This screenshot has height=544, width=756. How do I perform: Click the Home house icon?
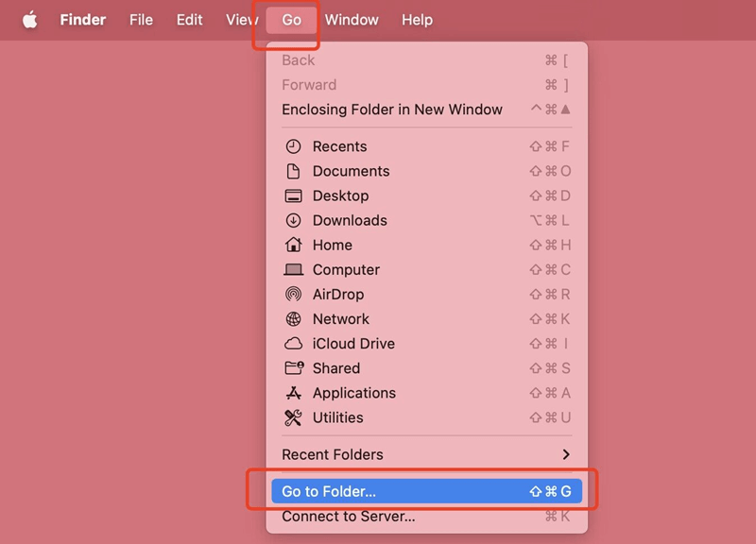point(294,245)
